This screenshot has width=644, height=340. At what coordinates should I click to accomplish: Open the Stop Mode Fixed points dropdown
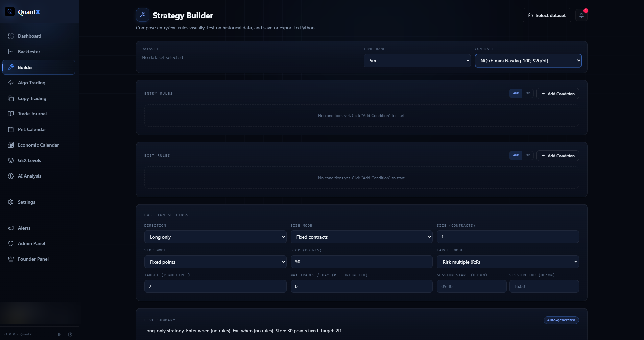(x=215, y=262)
